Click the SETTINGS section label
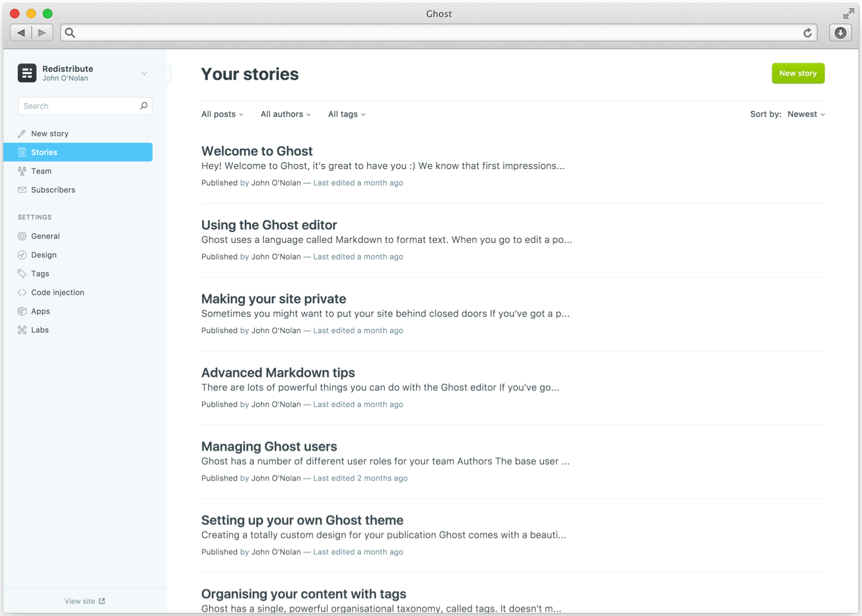This screenshot has height=616, width=862. [x=35, y=217]
